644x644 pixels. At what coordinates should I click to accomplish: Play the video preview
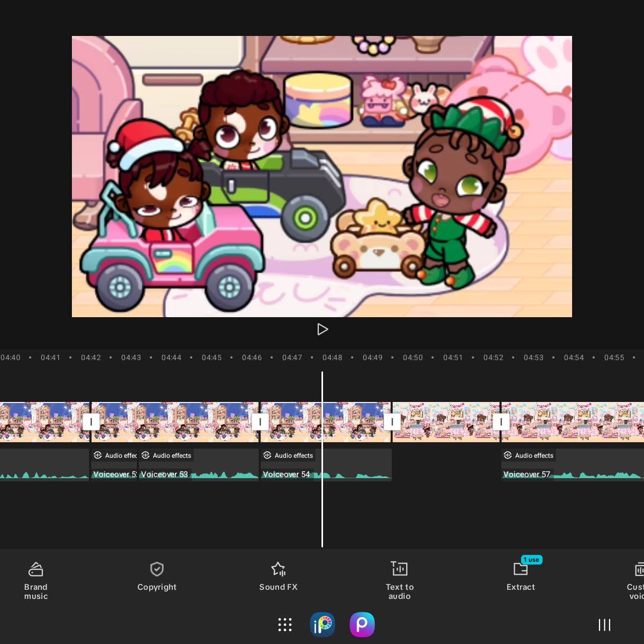tap(322, 330)
